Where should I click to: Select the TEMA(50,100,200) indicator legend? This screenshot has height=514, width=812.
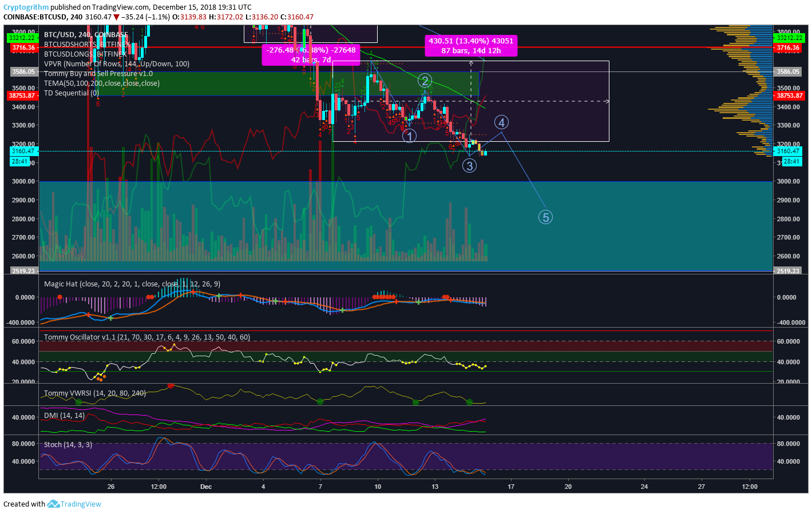pyautogui.click(x=102, y=83)
